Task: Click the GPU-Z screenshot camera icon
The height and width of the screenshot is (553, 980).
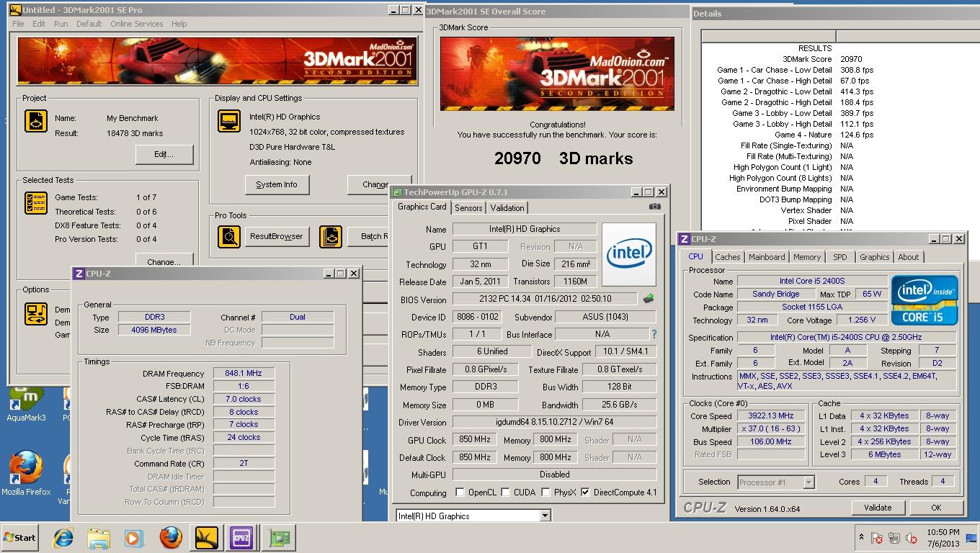Action: click(654, 207)
